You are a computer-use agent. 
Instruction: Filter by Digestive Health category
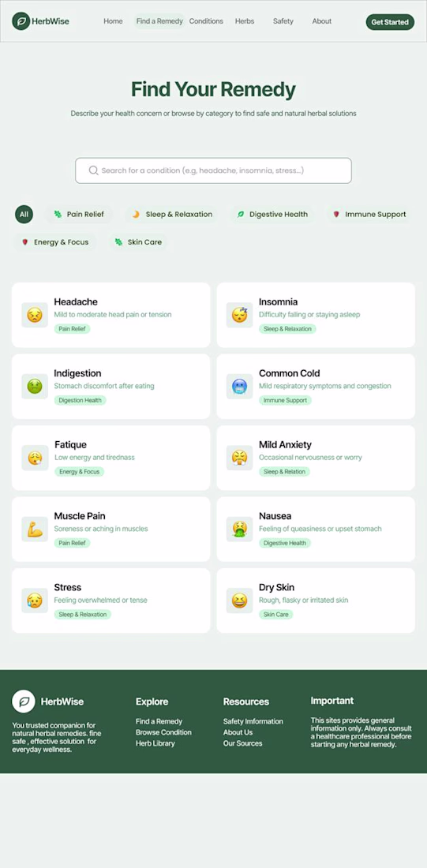(x=272, y=214)
